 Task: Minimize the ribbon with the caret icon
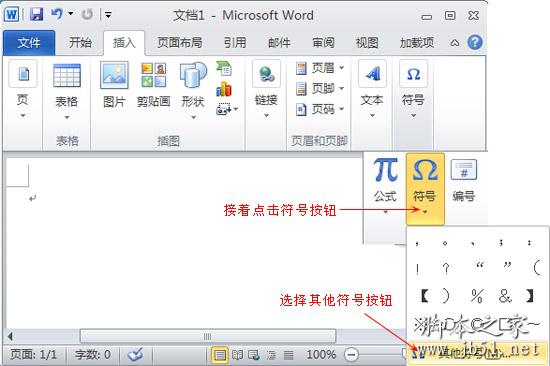click(x=455, y=43)
